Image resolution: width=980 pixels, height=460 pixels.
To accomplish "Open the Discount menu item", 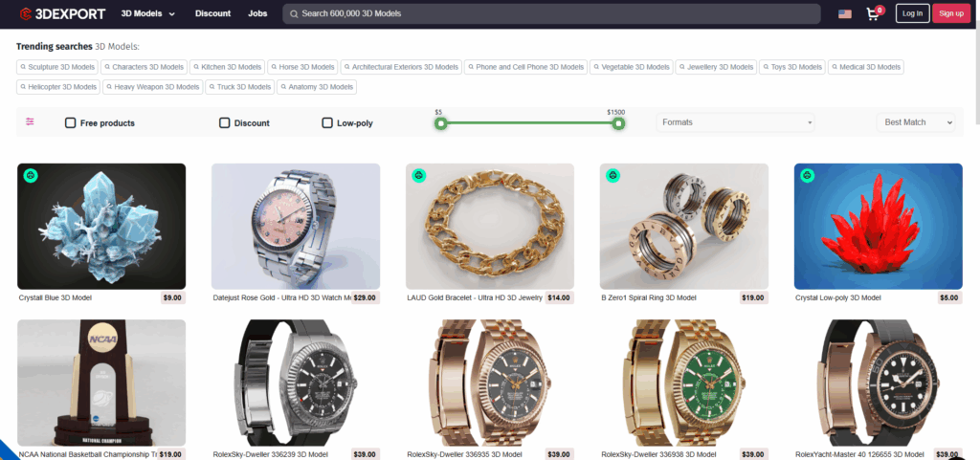I will [212, 14].
